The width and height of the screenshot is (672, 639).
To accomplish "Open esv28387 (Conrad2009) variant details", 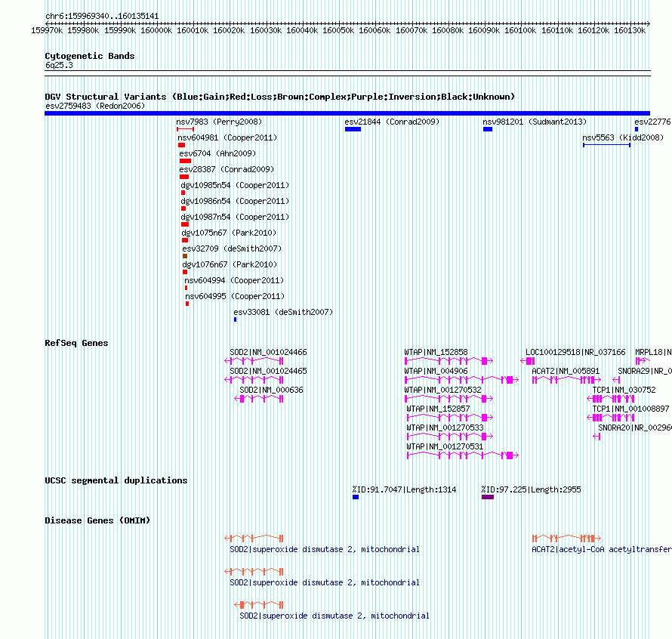I will pyautogui.click(x=184, y=177).
